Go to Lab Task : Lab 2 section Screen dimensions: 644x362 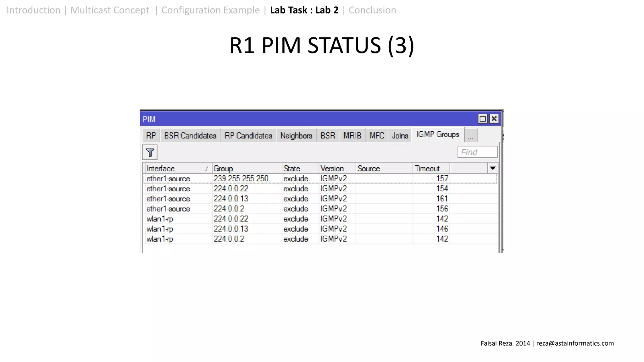(x=304, y=10)
